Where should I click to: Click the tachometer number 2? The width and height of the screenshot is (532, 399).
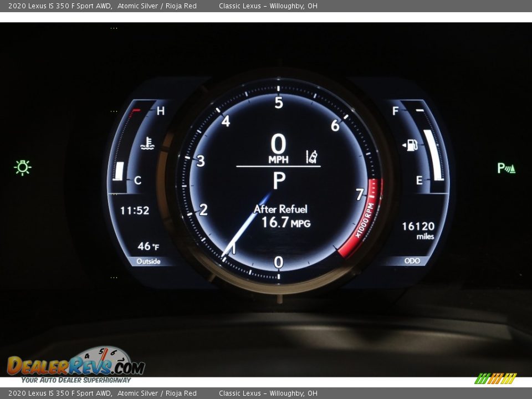203,210
